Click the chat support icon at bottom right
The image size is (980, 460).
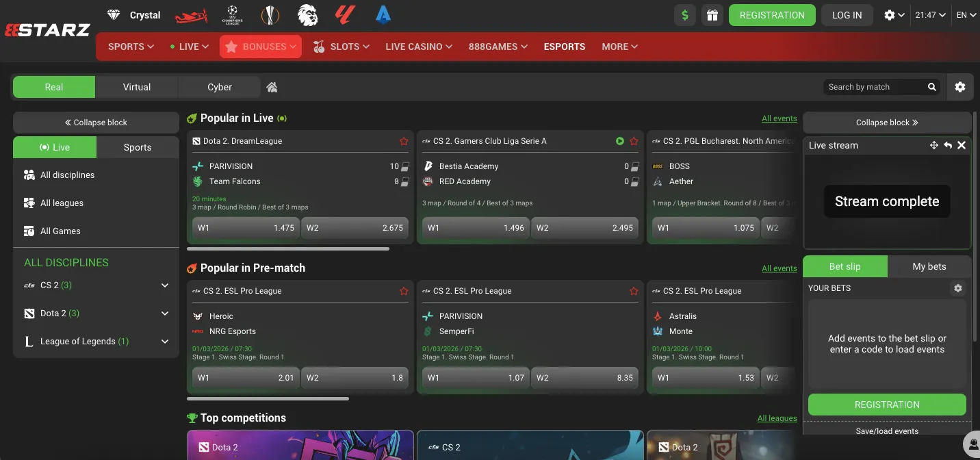click(x=972, y=445)
